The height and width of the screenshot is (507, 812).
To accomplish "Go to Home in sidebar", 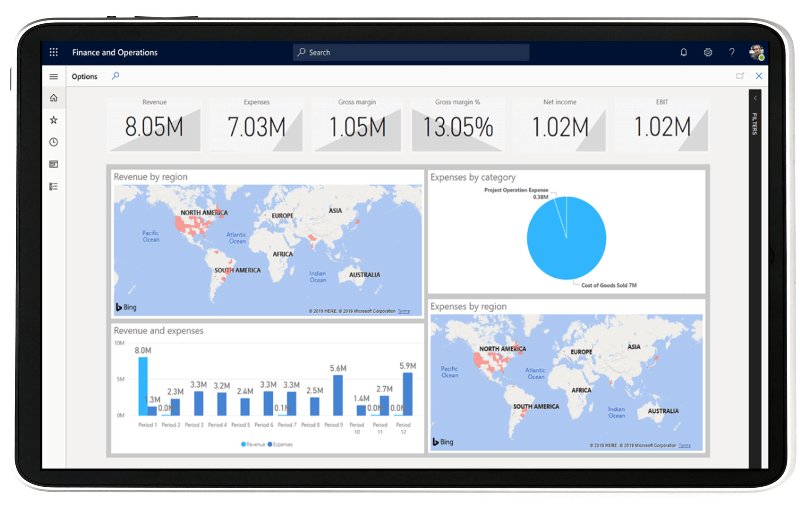I will point(53,98).
